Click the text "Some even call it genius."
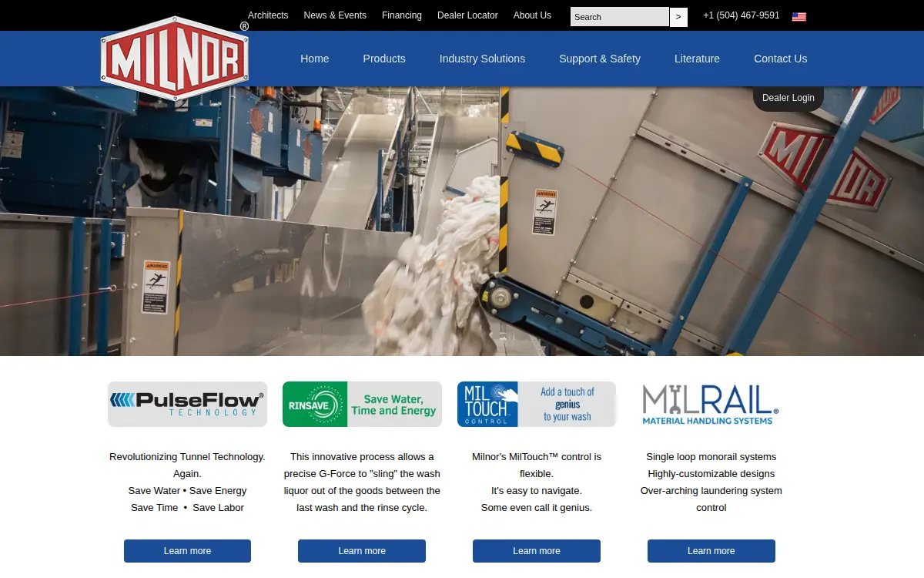Screen dimensions: 924x578 pyautogui.click(x=537, y=508)
